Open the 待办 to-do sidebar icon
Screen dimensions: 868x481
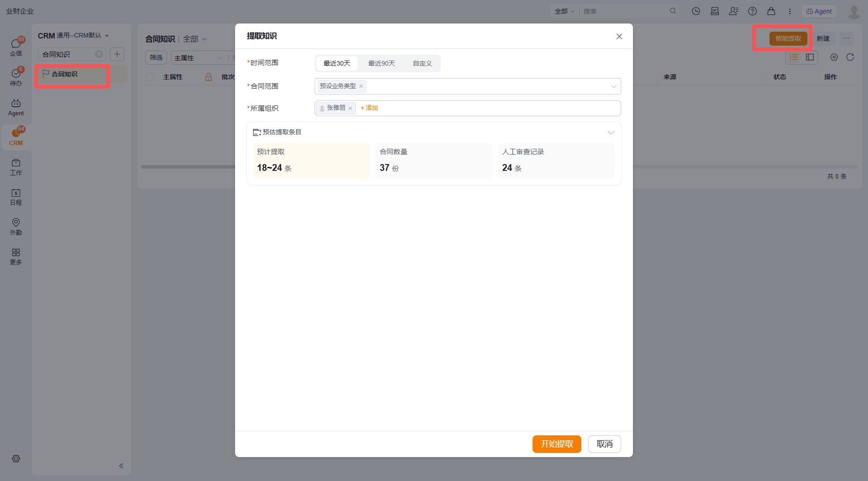tap(16, 77)
